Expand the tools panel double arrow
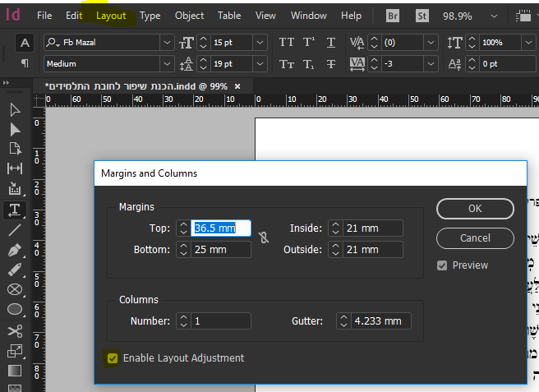Image resolution: width=539 pixels, height=392 pixels. [6, 82]
